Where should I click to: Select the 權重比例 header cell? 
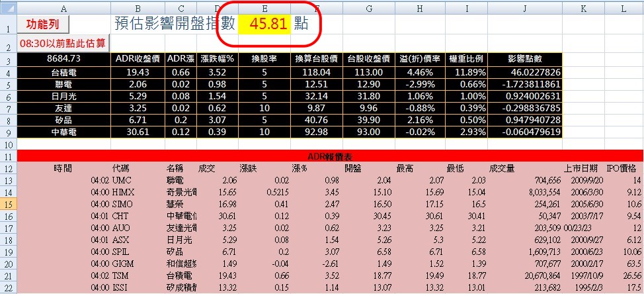pos(467,59)
